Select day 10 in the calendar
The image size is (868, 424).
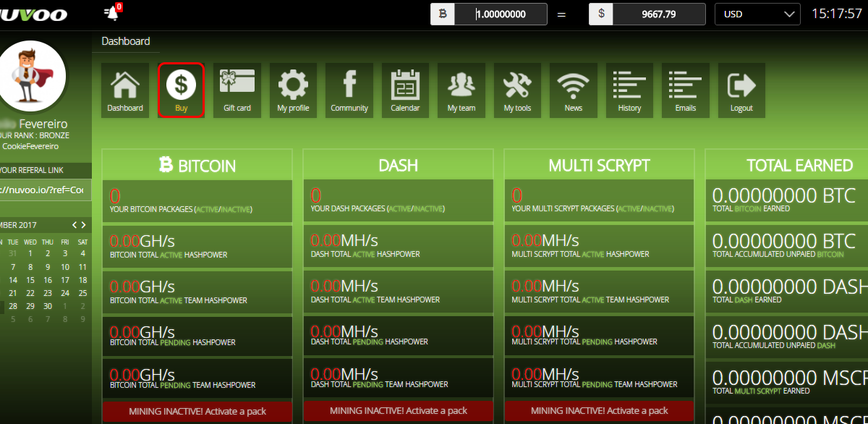point(65,267)
